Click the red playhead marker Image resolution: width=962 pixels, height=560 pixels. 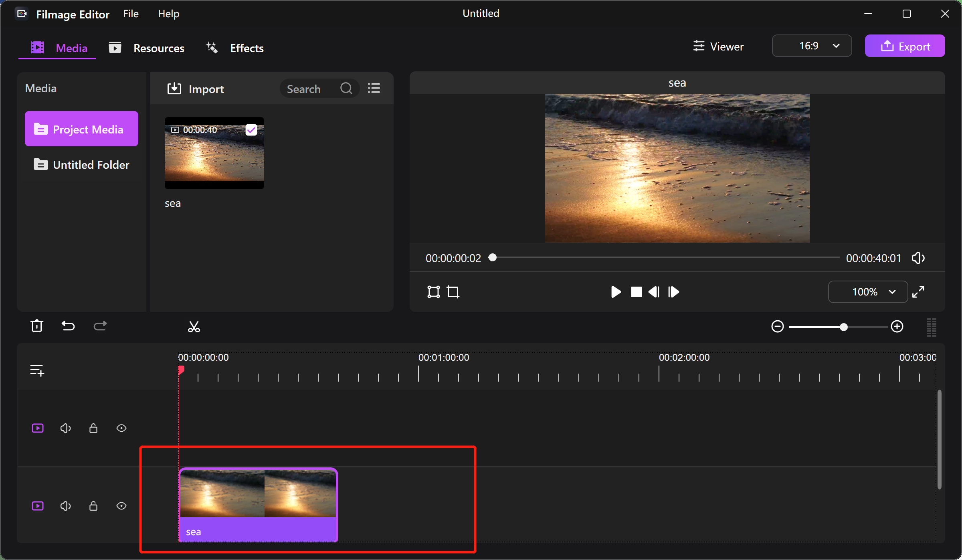point(181,370)
